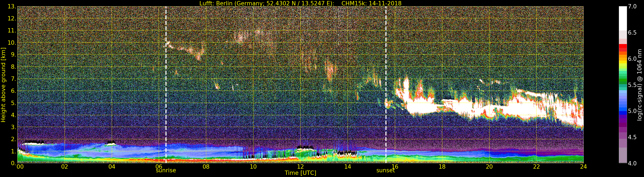Click the time-axis tick label '02'

pos(65,167)
